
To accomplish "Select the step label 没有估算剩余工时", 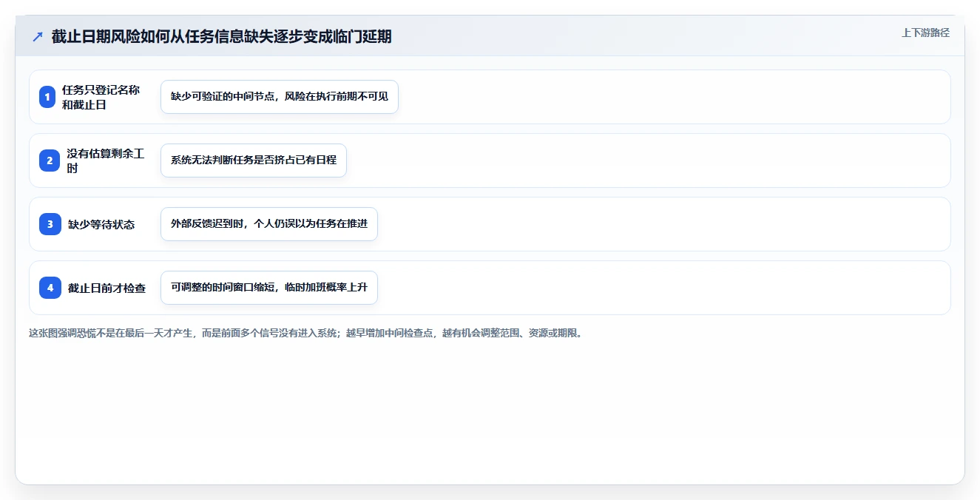I will [x=106, y=161].
